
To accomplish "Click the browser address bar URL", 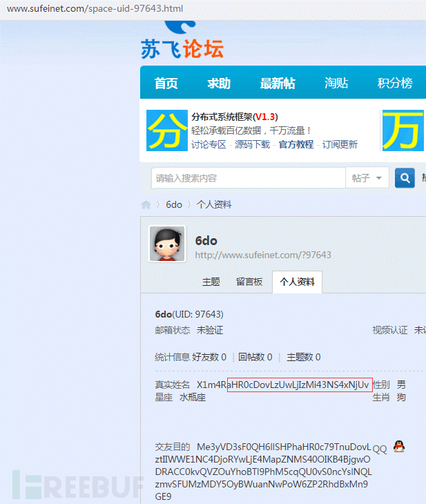I will [x=95, y=8].
